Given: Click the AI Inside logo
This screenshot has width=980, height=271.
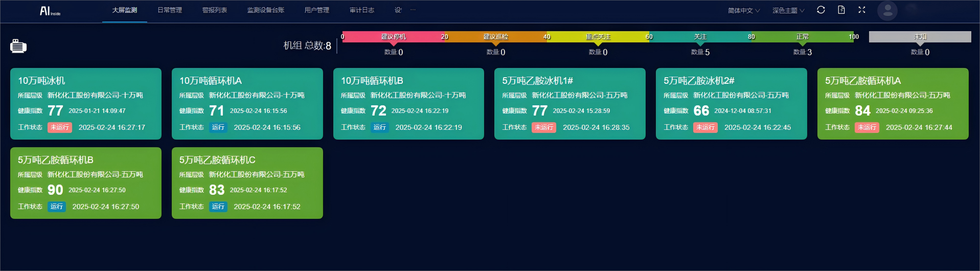Looking at the screenshot, I should tap(50, 11).
